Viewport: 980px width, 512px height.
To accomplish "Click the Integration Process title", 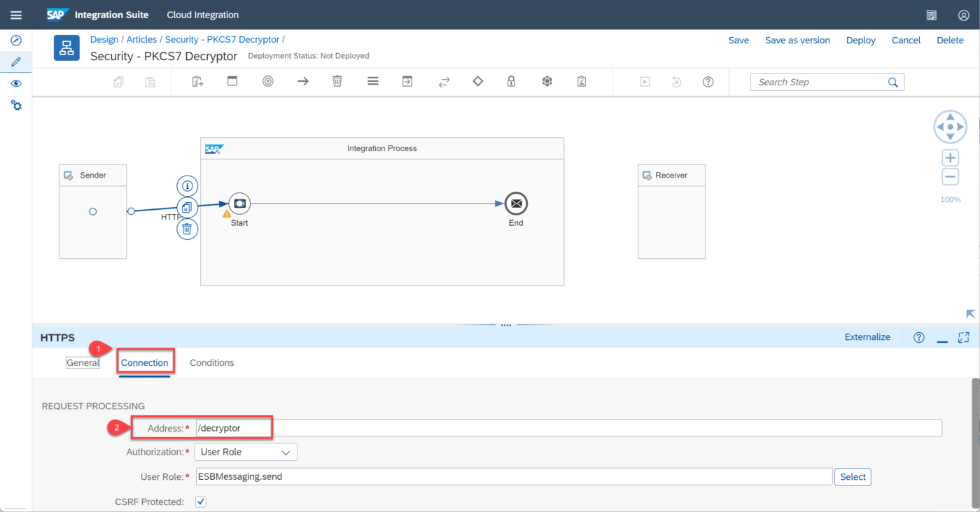I will (x=382, y=148).
